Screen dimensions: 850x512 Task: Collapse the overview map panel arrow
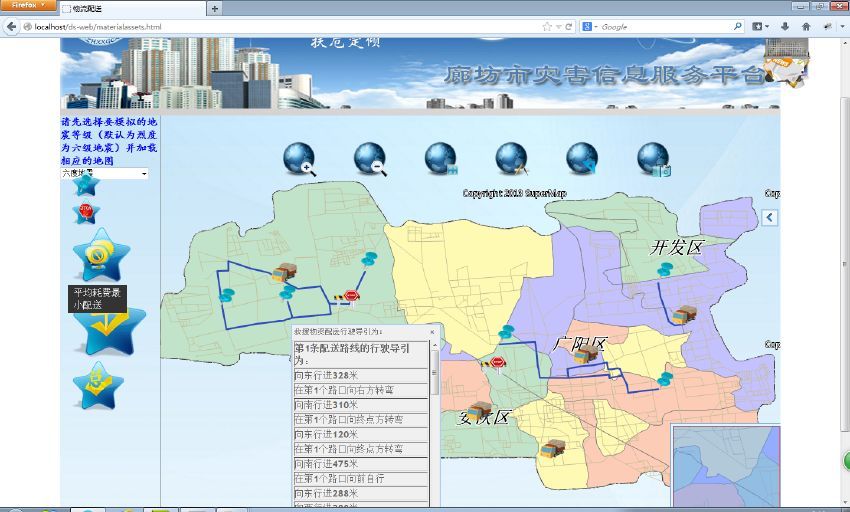[769, 217]
